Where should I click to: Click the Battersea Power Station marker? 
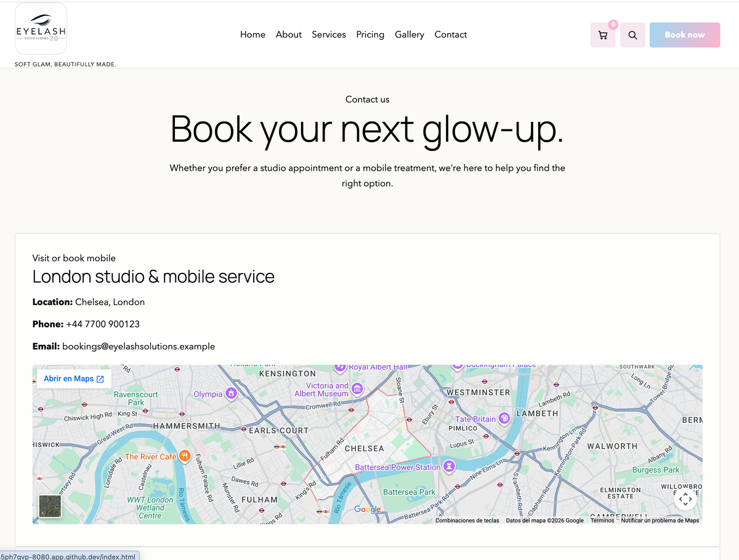[450, 466]
